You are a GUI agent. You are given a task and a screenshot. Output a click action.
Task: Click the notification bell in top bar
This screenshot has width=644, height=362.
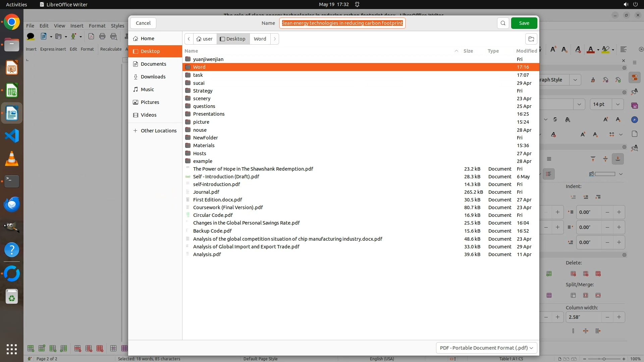click(357, 4)
